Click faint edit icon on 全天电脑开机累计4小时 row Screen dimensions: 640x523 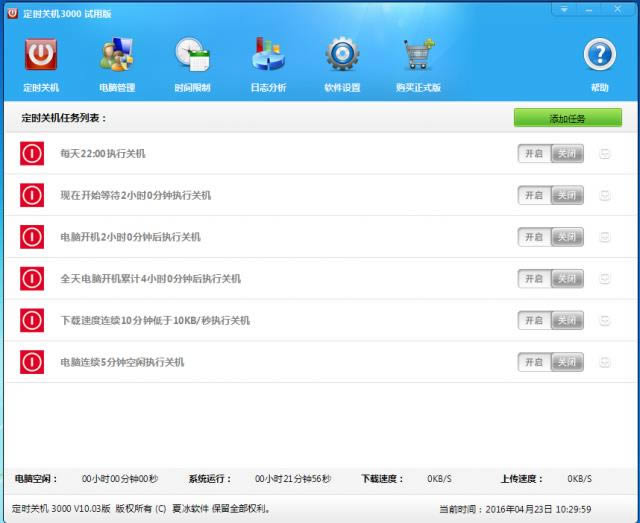tap(604, 279)
